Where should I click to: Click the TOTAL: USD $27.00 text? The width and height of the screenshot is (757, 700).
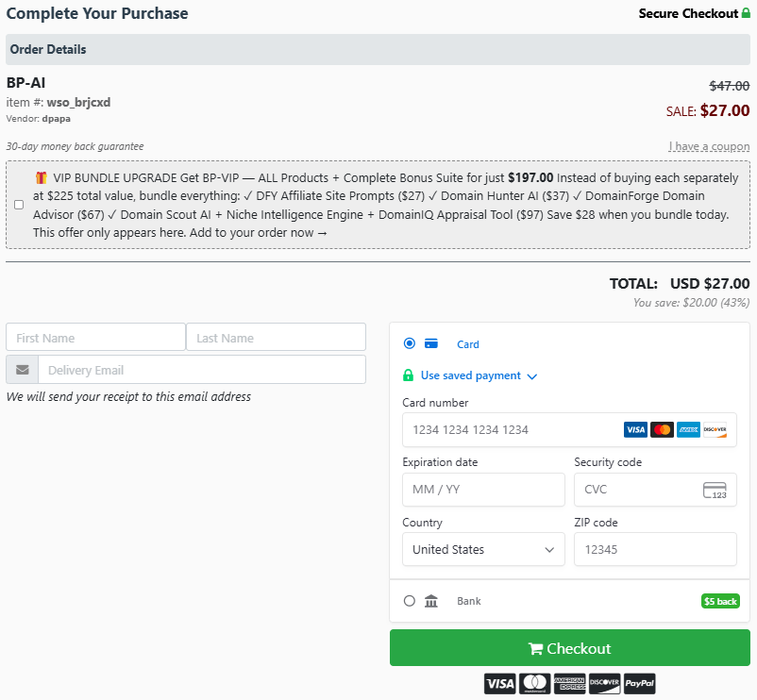click(680, 284)
